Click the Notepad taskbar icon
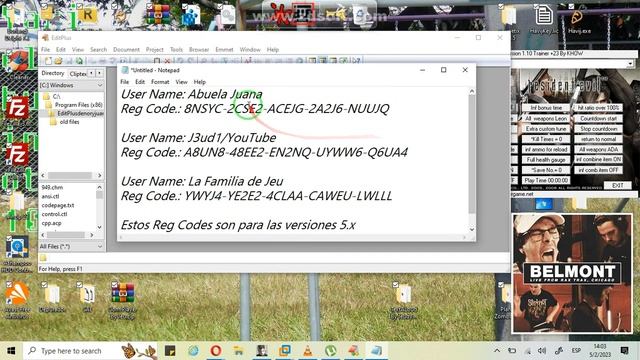This screenshot has height=360, width=640. [x=376, y=351]
